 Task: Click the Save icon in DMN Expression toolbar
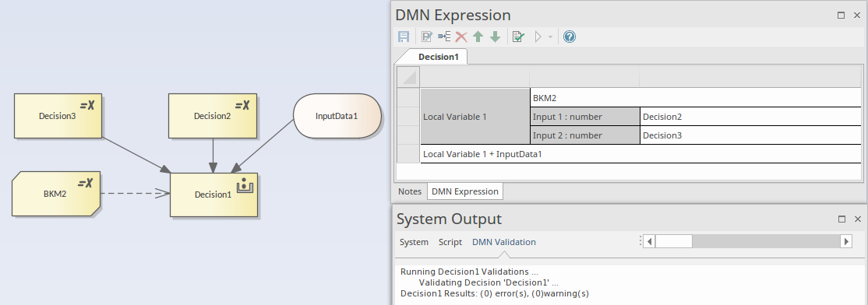[x=404, y=37]
